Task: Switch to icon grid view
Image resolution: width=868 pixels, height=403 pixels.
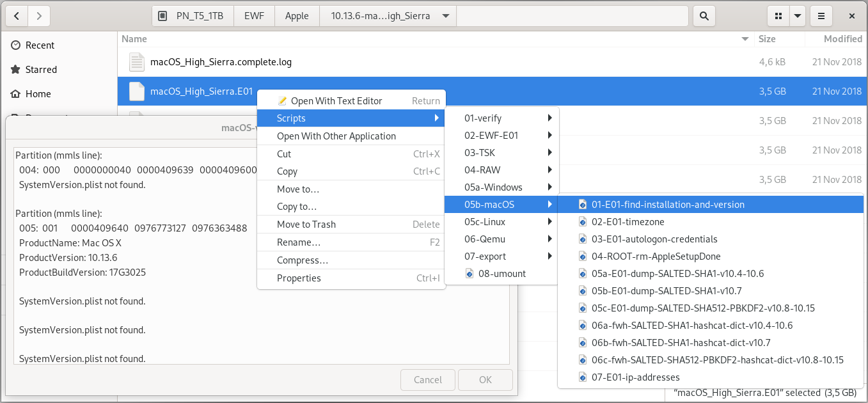Action: tap(778, 16)
